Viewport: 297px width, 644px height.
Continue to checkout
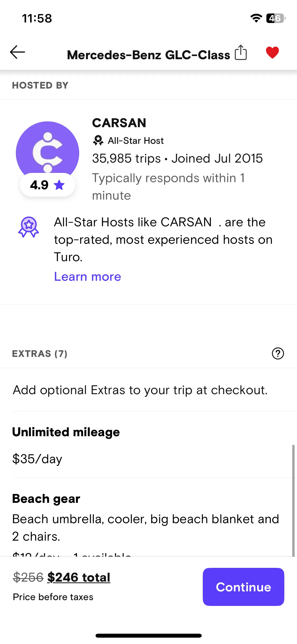[x=243, y=587]
